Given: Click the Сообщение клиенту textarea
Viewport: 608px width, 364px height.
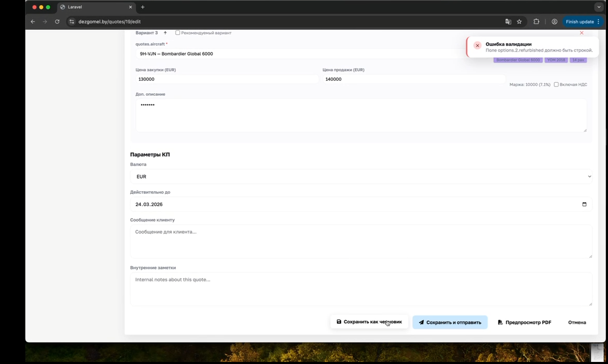Looking at the screenshot, I should 361,241.
